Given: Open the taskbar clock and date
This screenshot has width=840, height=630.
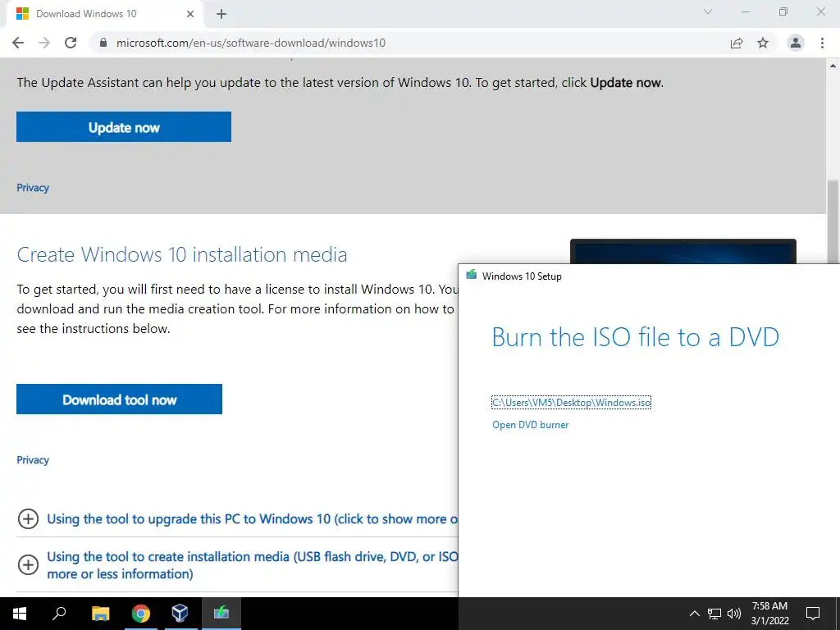Looking at the screenshot, I should [769, 614].
